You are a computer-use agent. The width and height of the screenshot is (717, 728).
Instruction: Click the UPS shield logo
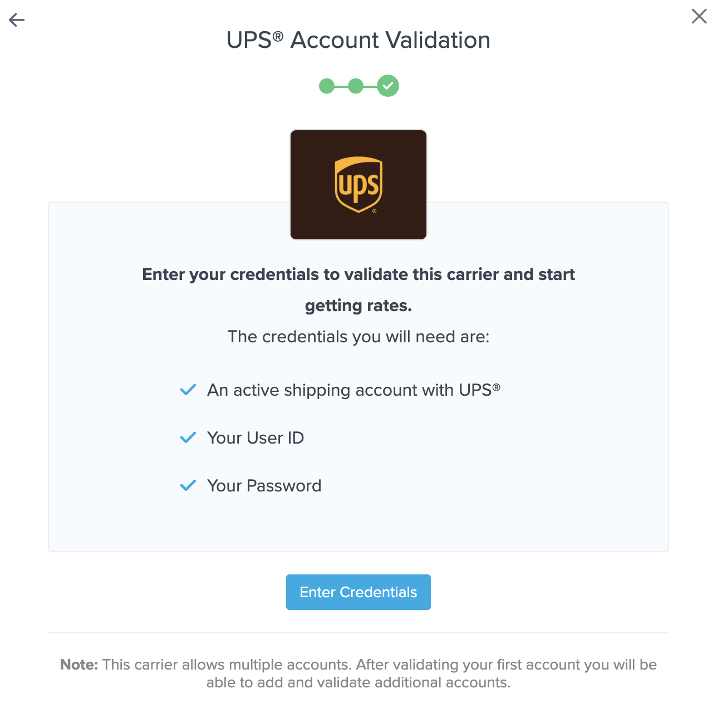coord(358,185)
